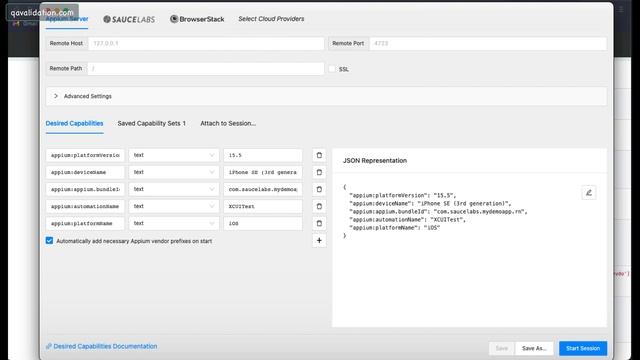Switch to the Appium Server tab

point(67,19)
